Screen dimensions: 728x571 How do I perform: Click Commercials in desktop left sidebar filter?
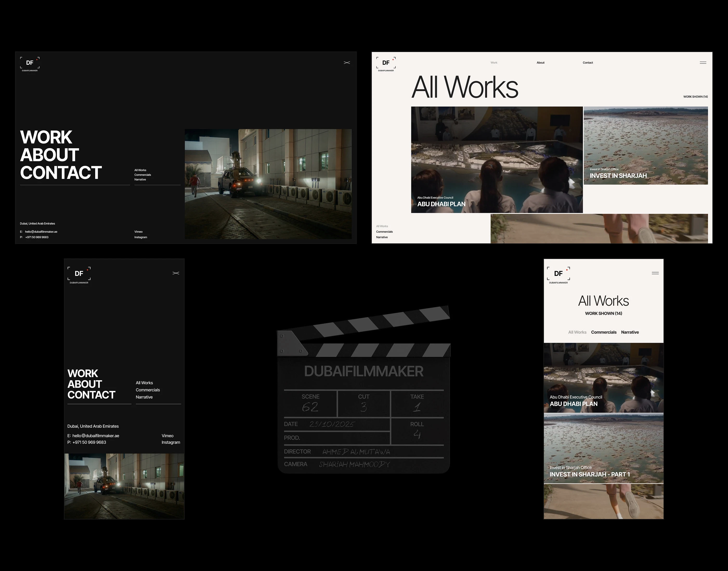pos(384,232)
